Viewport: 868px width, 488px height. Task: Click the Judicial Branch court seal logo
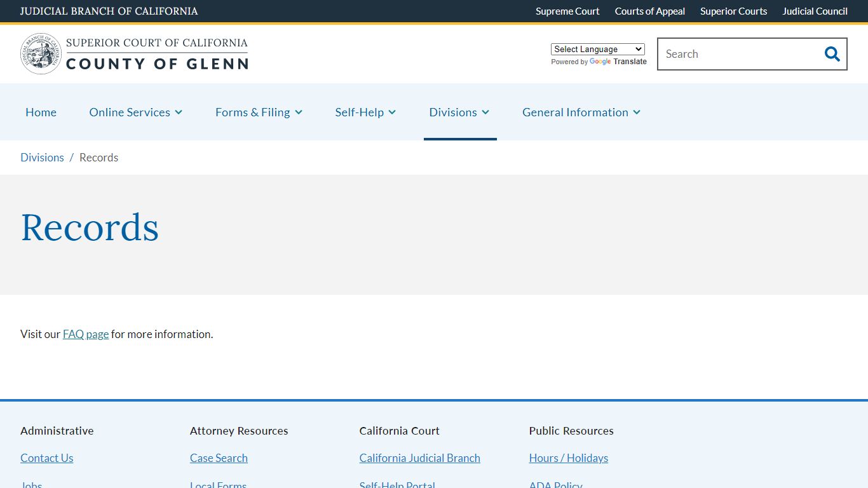(41, 54)
